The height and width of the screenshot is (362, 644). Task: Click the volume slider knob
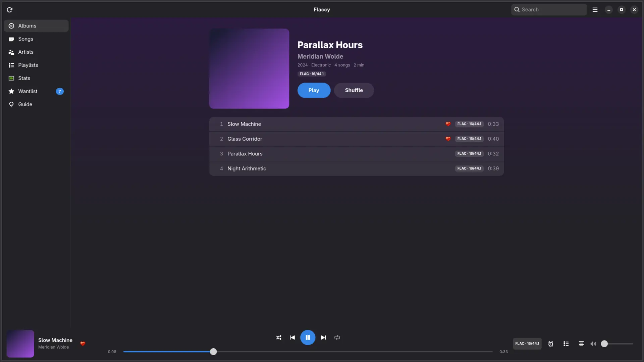tap(604, 344)
